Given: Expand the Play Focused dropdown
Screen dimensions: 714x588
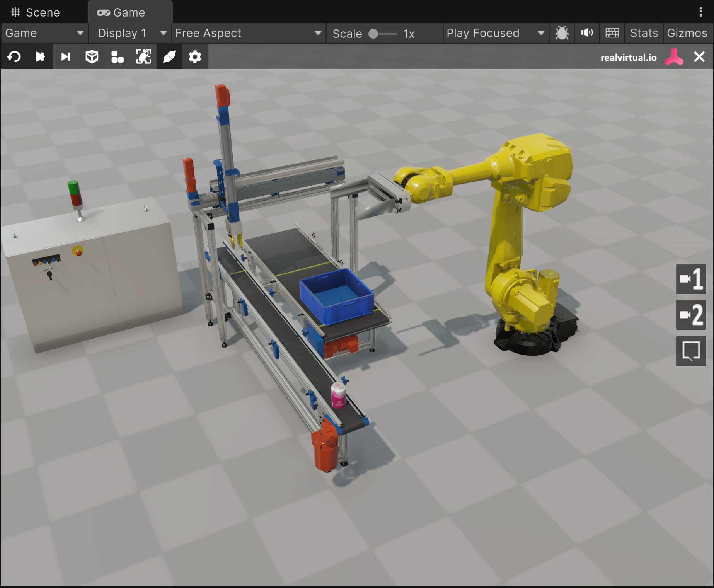Looking at the screenshot, I should [495, 33].
